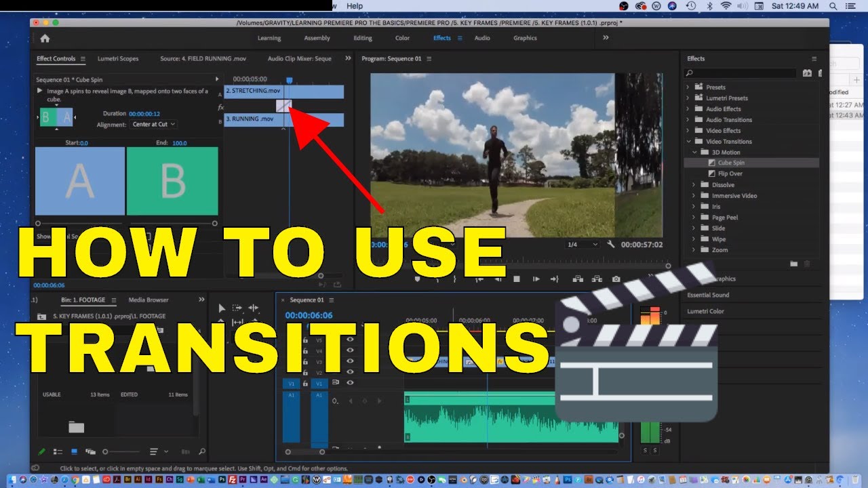Open Effect Controls panel menu icon
The width and height of the screenshot is (868, 488).
point(83,59)
